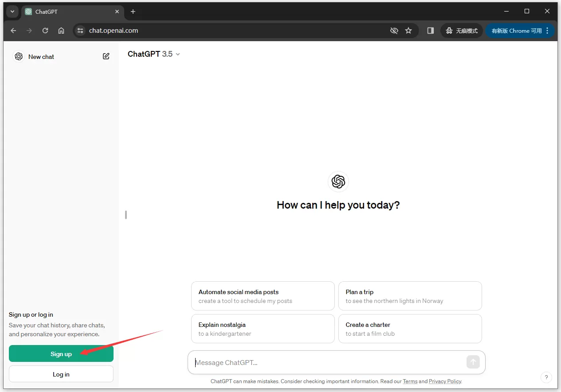
Task: Open the Privacy Policy link
Action: coord(445,381)
